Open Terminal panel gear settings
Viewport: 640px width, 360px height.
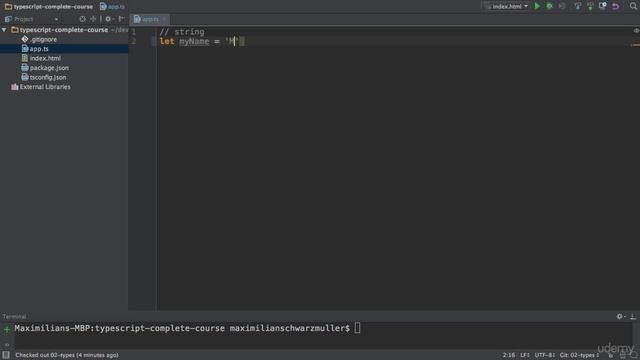(620, 316)
